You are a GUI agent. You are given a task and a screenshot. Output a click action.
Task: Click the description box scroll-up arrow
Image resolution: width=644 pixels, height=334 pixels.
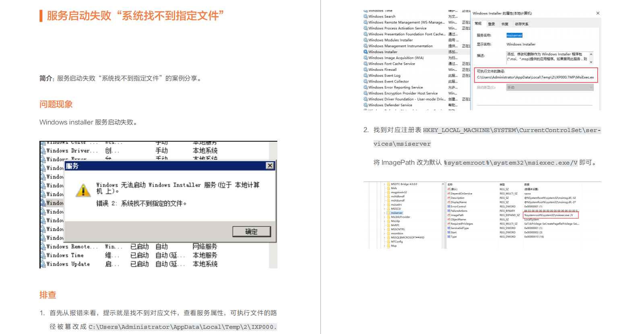[591, 54]
